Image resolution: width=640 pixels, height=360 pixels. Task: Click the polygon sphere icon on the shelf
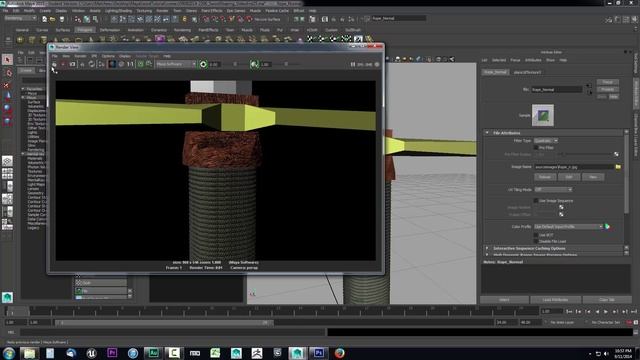pyautogui.click(x=20, y=40)
